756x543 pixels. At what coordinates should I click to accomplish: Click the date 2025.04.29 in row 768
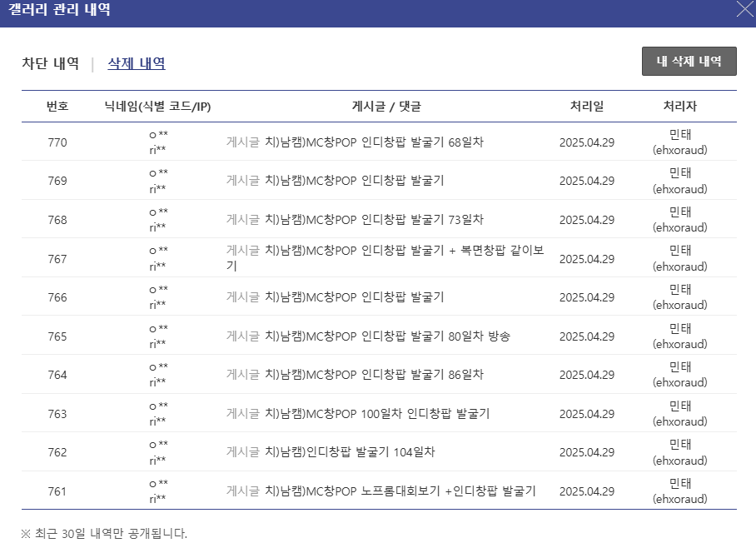[587, 220]
